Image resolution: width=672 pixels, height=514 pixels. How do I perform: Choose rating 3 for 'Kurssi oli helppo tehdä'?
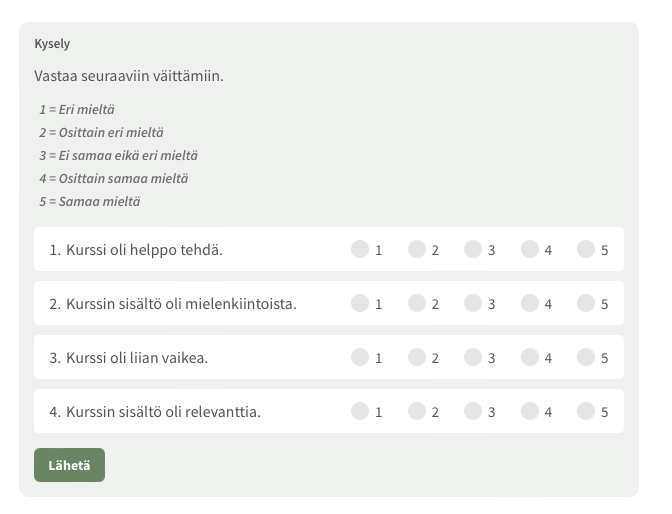pyautogui.click(x=473, y=249)
